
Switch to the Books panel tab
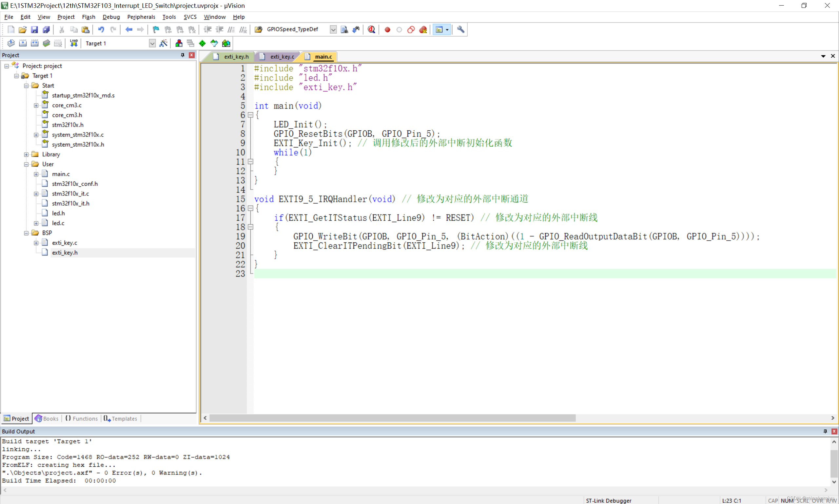point(47,419)
